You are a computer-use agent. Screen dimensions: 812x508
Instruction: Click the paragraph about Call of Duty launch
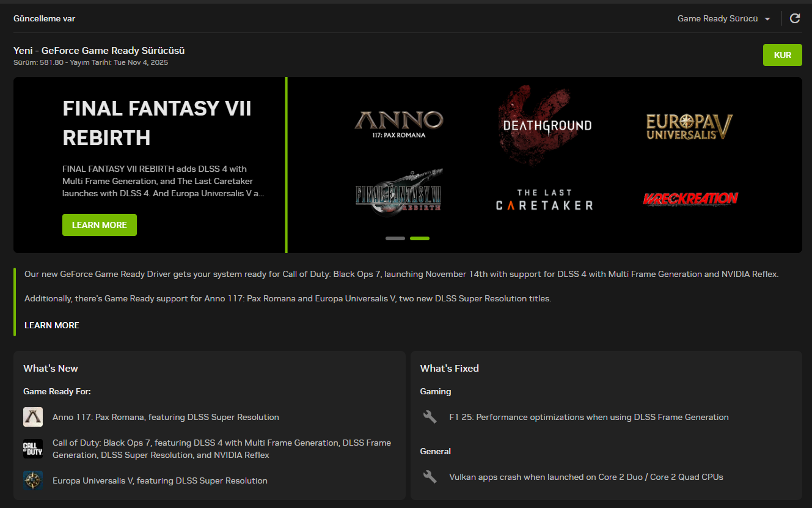pyautogui.click(x=401, y=274)
